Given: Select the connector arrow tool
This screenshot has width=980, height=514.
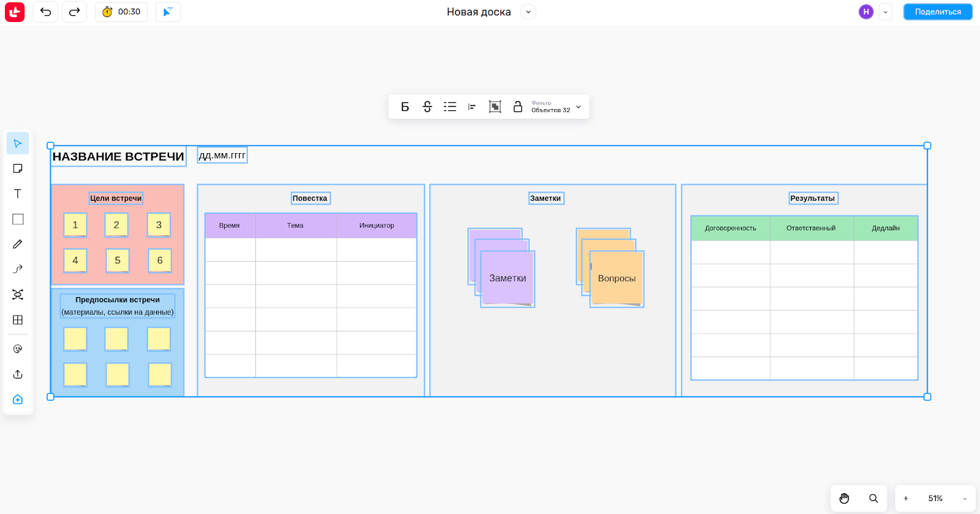Looking at the screenshot, I should click(18, 270).
